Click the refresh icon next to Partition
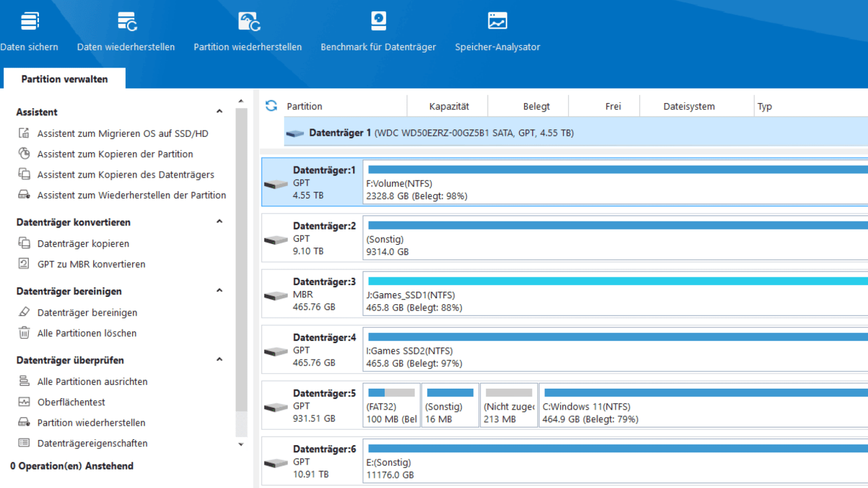The image size is (868, 488). tap(271, 106)
